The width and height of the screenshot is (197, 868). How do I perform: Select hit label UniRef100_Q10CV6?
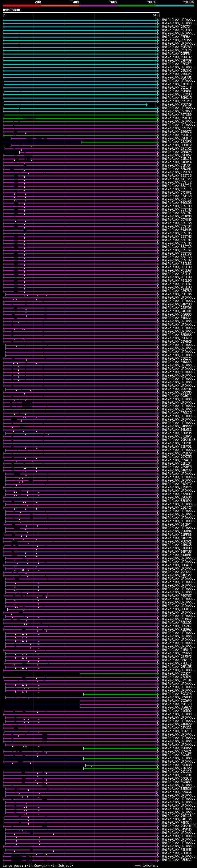click(x=176, y=74)
